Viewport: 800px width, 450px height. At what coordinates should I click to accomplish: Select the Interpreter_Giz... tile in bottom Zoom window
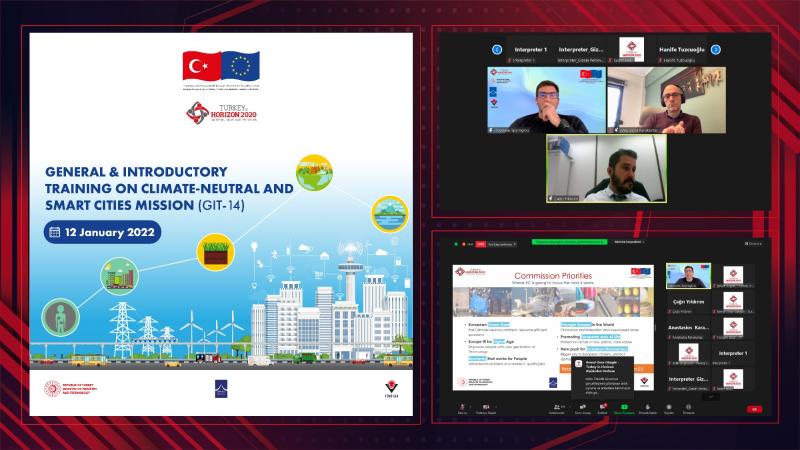[688, 381]
